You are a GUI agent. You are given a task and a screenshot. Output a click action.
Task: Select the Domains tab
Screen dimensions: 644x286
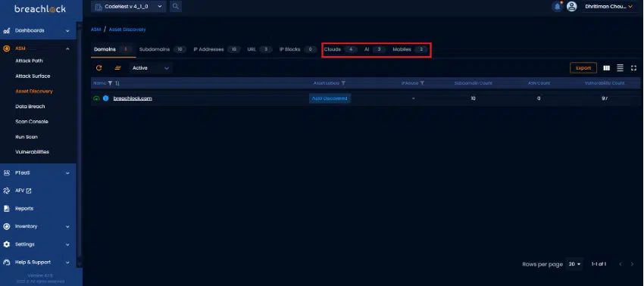tap(113, 49)
